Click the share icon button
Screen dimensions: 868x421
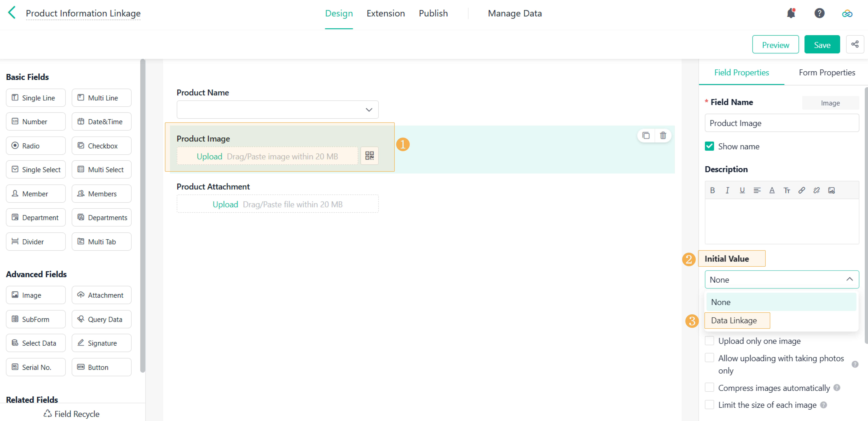(x=855, y=44)
